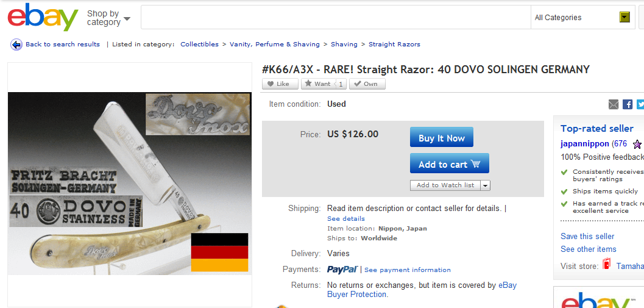The width and height of the screenshot is (644, 308).
Task: Click the Tamaha store icon
Action: (x=607, y=264)
